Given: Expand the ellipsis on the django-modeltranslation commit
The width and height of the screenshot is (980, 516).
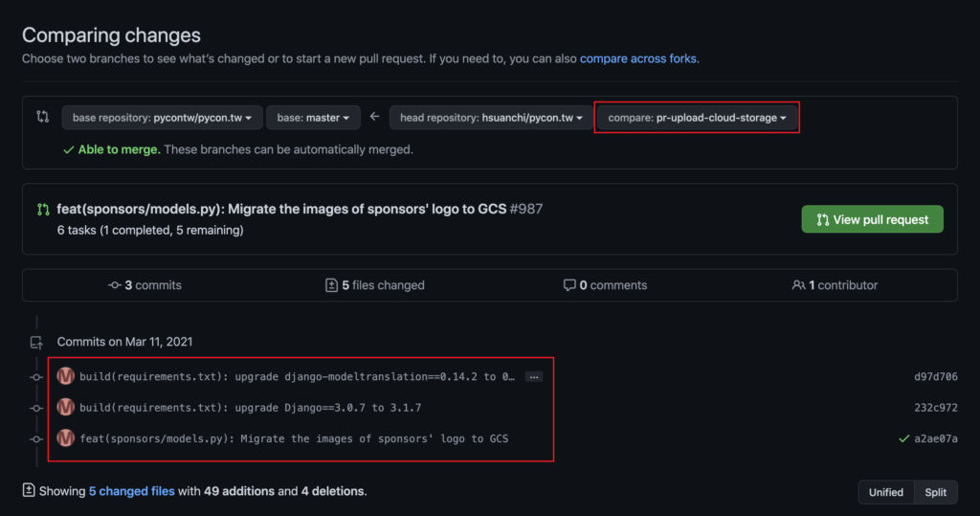Looking at the screenshot, I should pos(534,376).
